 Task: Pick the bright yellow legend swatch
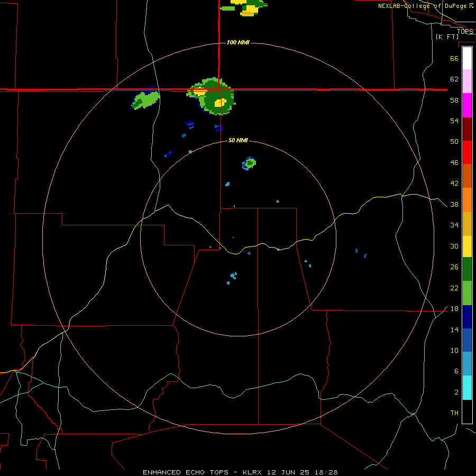(467, 246)
